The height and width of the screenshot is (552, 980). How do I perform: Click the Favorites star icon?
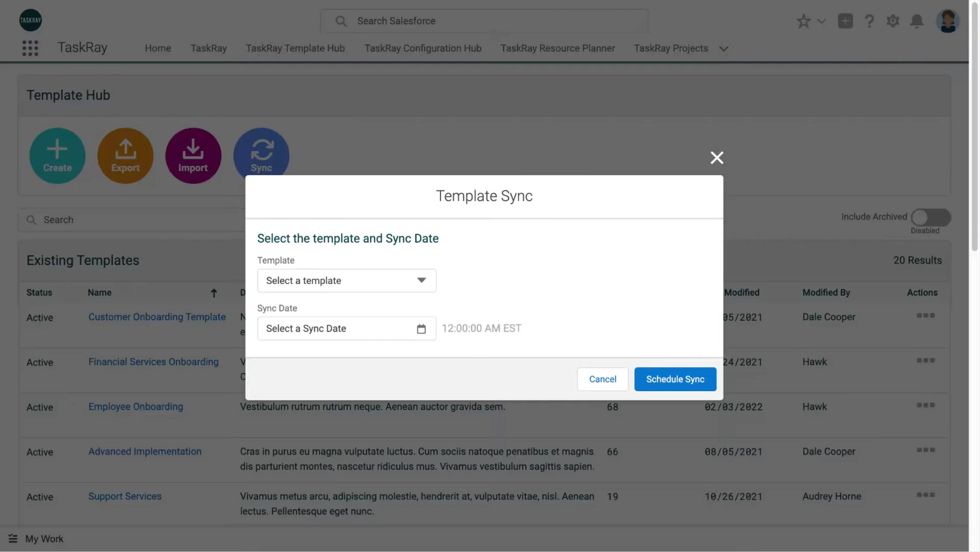[804, 21]
